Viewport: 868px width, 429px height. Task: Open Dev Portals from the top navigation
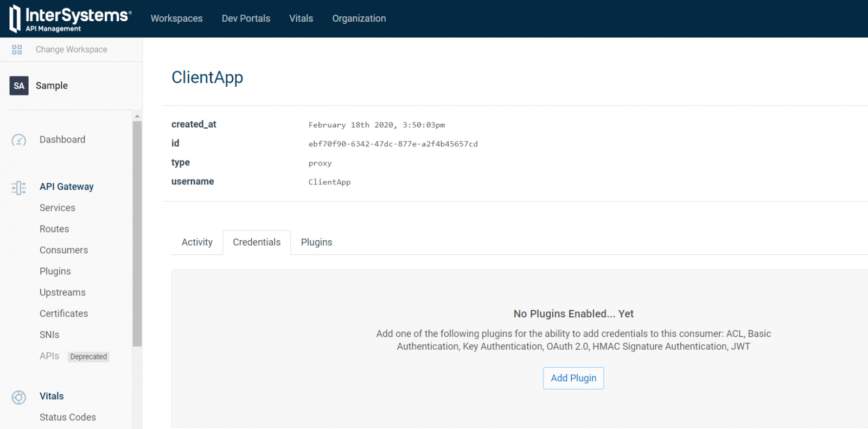click(246, 18)
